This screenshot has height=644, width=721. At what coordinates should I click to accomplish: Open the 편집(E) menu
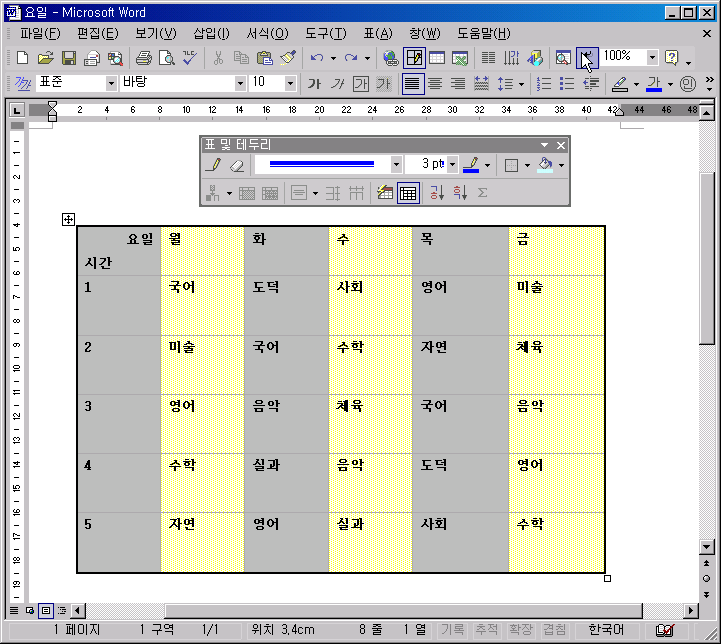[97, 34]
